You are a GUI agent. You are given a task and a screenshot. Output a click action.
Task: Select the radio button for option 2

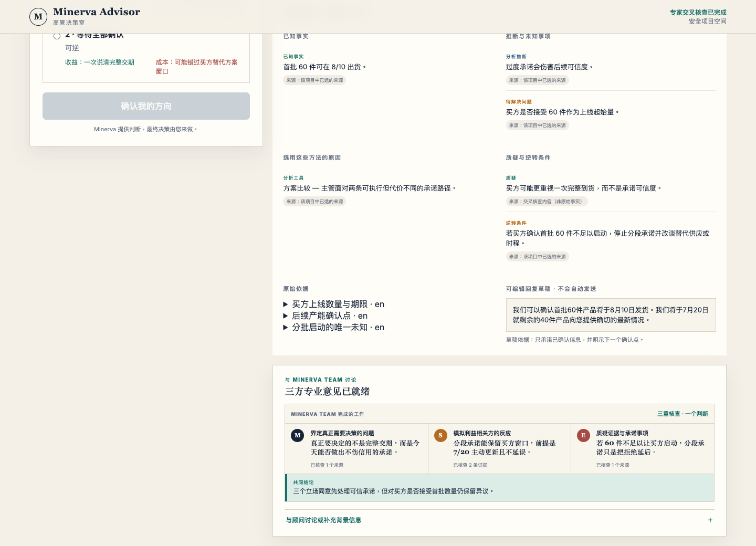[57, 36]
